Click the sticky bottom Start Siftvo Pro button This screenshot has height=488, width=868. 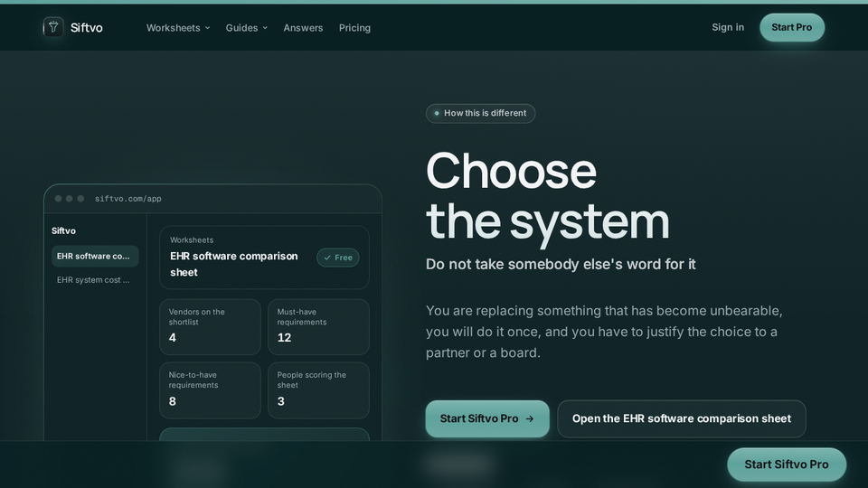[786, 465]
